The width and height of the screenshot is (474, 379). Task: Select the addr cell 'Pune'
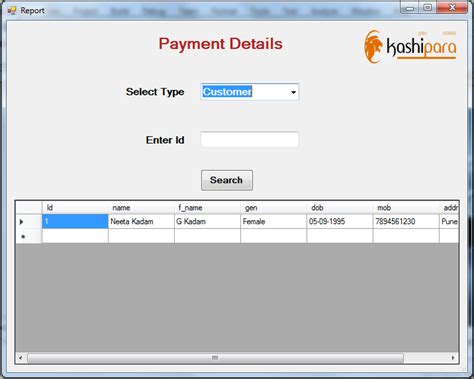tap(449, 222)
